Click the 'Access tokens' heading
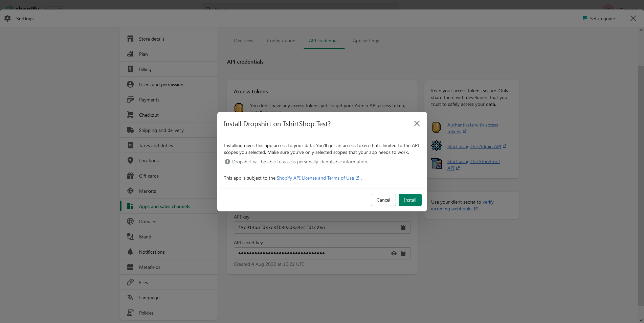Viewport: 644px width, 323px height. (251, 91)
